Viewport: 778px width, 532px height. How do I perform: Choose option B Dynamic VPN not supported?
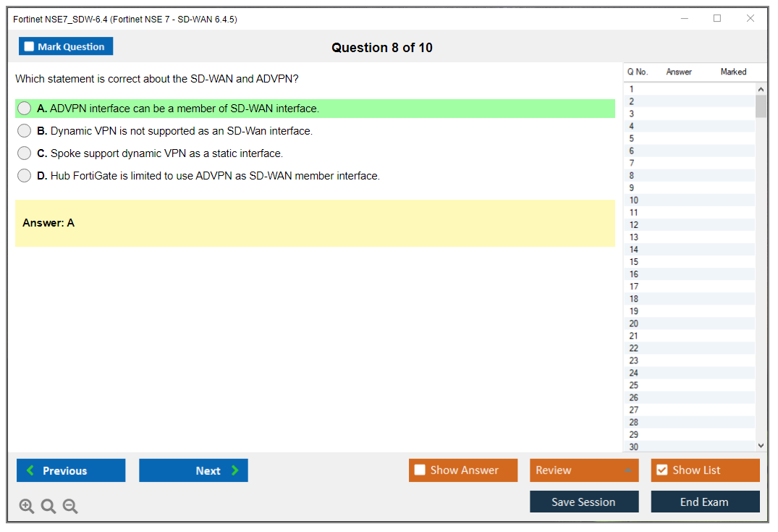[25, 131]
